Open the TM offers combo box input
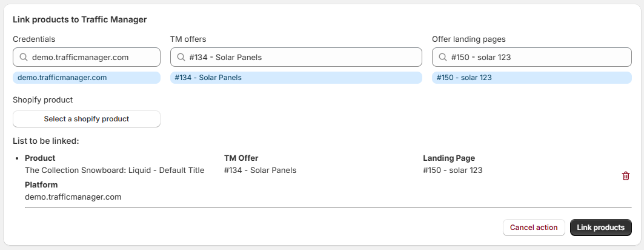The height and width of the screenshot is (250, 644). point(303,58)
